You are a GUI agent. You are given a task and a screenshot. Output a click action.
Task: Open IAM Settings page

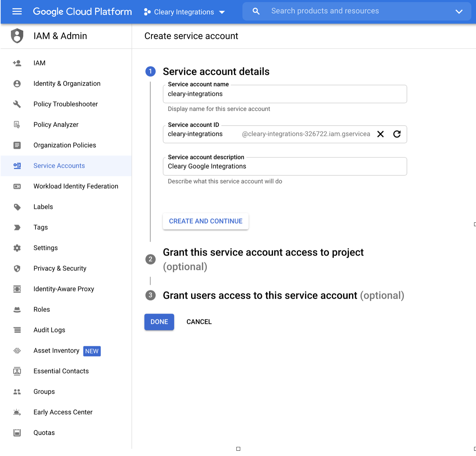point(66,248)
